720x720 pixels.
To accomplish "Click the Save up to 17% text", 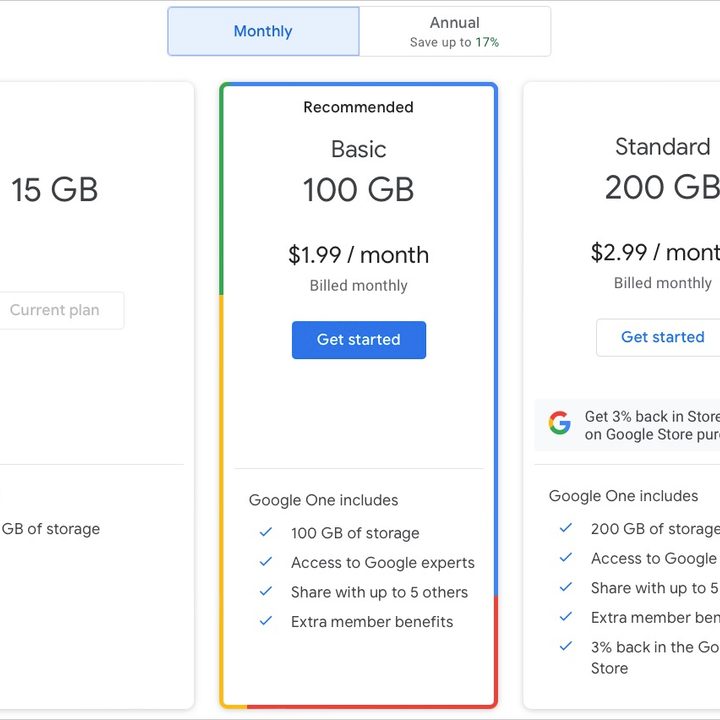I will pyautogui.click(x=455, y=42).
